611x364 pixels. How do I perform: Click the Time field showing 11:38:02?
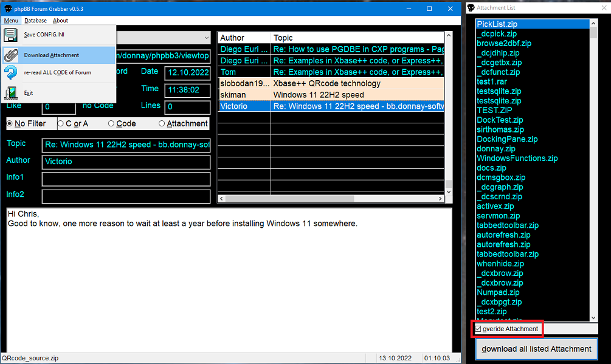pyautogui.click(x=187, y=90)
